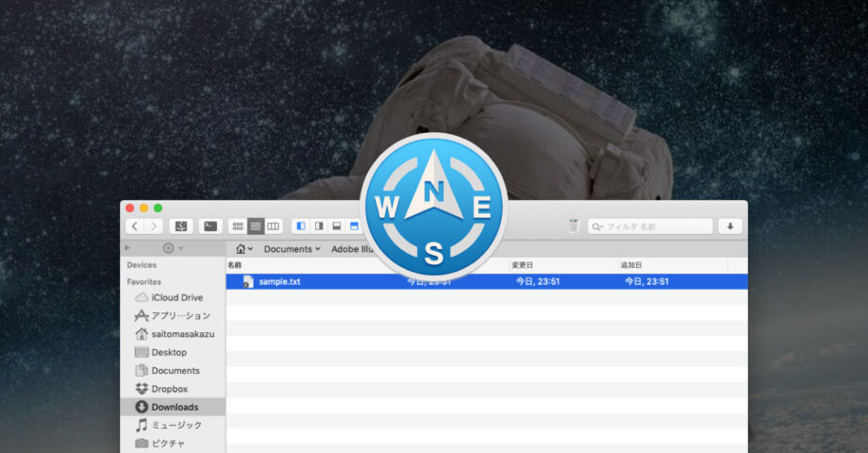The image size is (868, 453).
Task: Open the Finder icon button in toolbar
Action: click(180, 226)
